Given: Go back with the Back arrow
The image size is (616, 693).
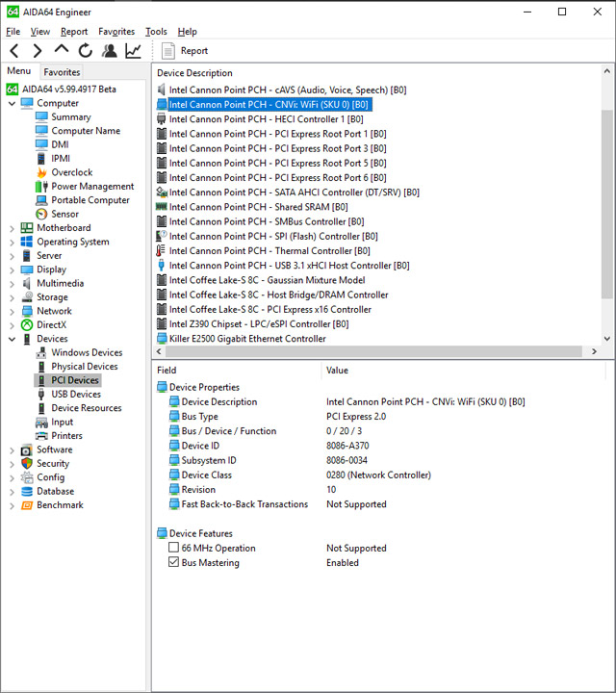Looking at the screenshot, I should point(14,51).
